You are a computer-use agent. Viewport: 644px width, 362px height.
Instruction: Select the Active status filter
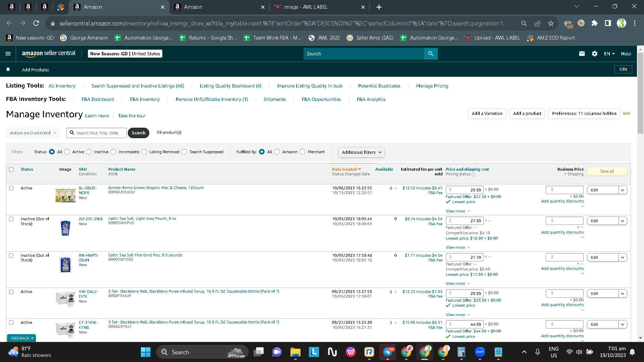pos(67,152)
